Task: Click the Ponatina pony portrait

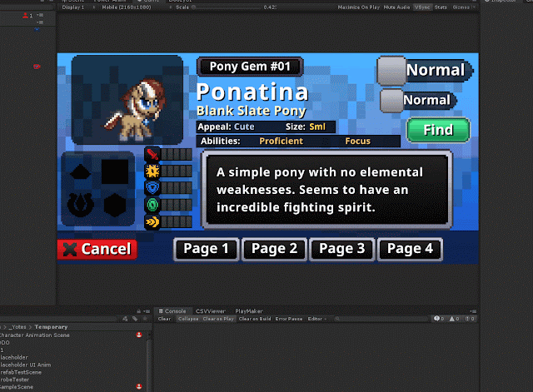Action: pos(127,100)
